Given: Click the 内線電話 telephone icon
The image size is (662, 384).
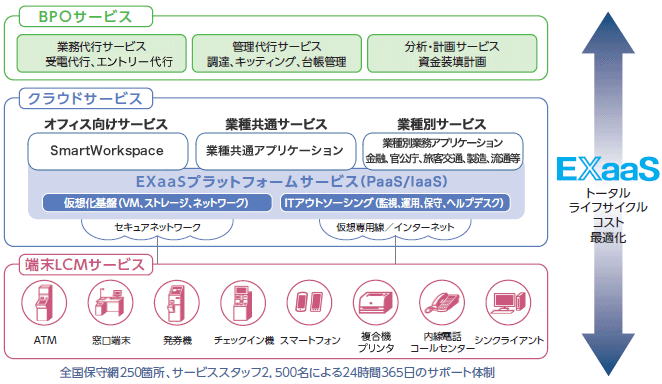Looking at the screenshot, I should [x=442, y=303].
